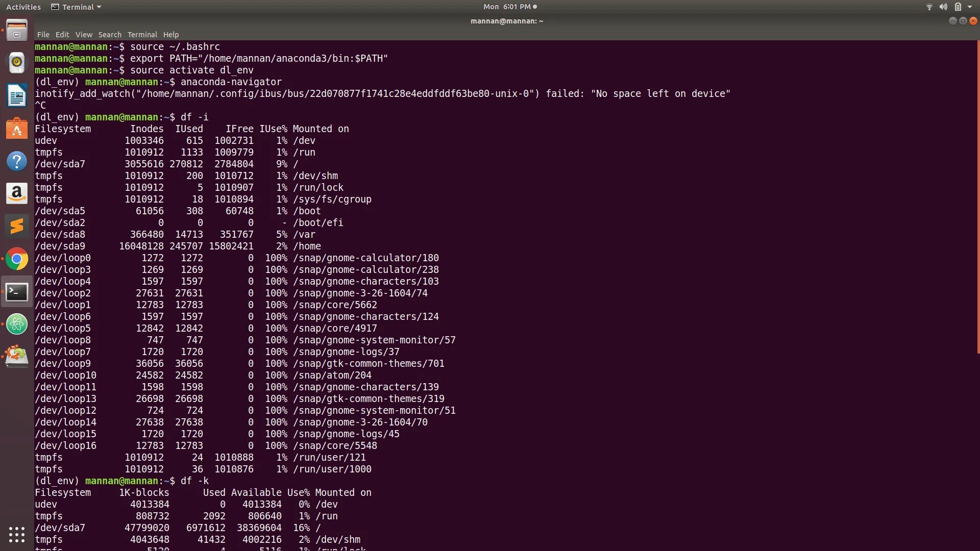Open the Search menu
This screenshot has width=980, height=551.
coord(110,35)
